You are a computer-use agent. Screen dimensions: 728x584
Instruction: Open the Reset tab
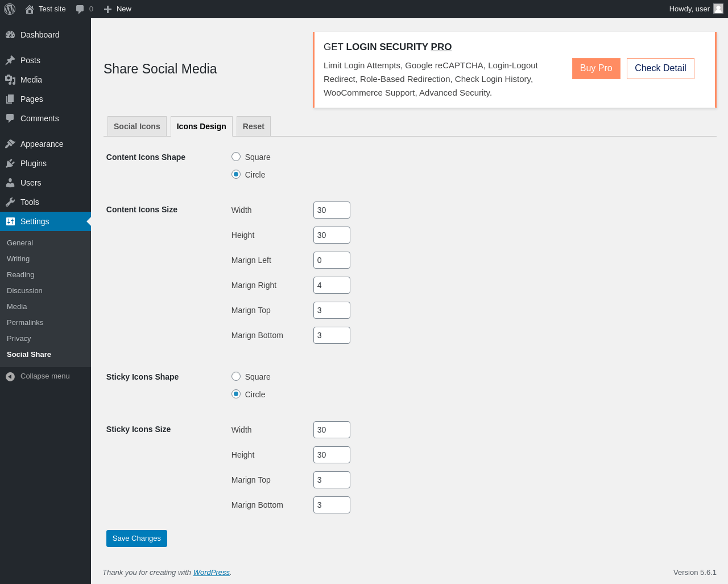254,126
